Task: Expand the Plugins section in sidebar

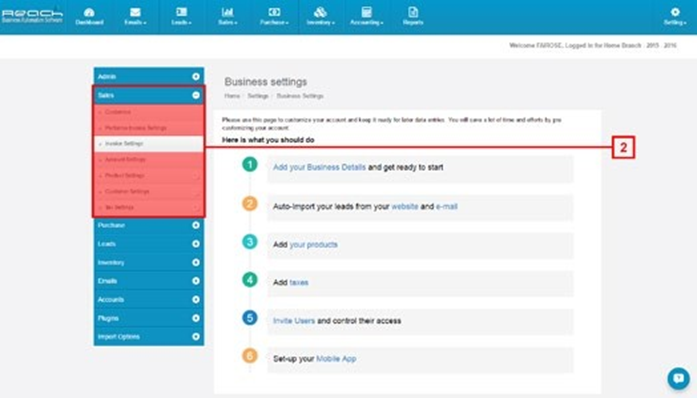Action: click(149, 318)
